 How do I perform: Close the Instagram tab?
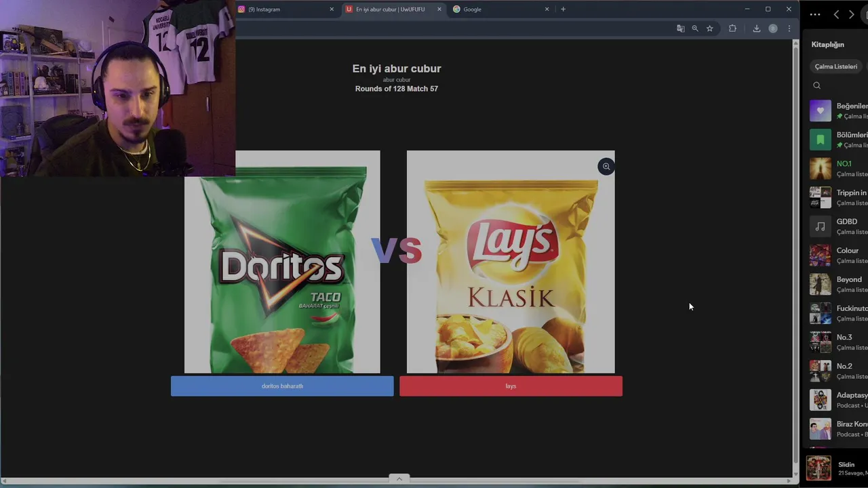click(x=332, y=9)
